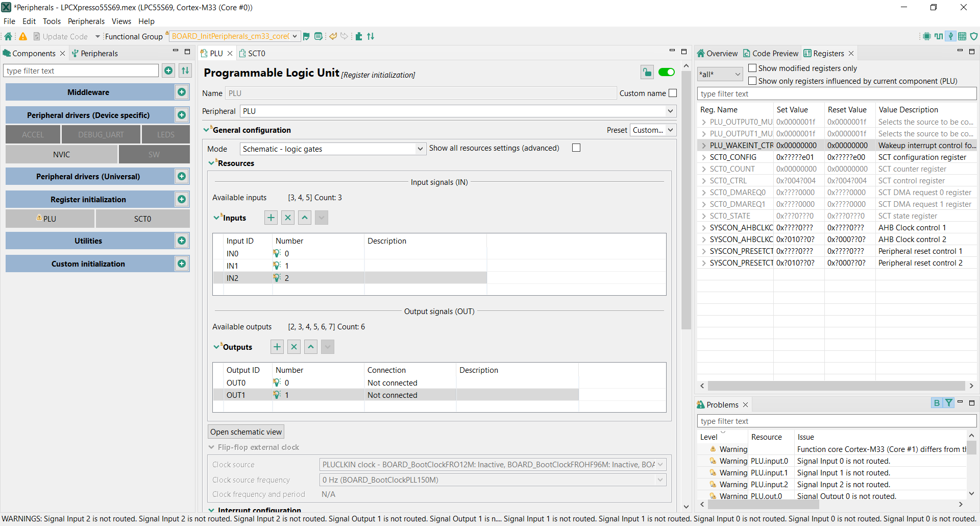The image size is (980, 526).
Task: Click the unlock icon beside PLU title
Action: [x=647, y=73]
